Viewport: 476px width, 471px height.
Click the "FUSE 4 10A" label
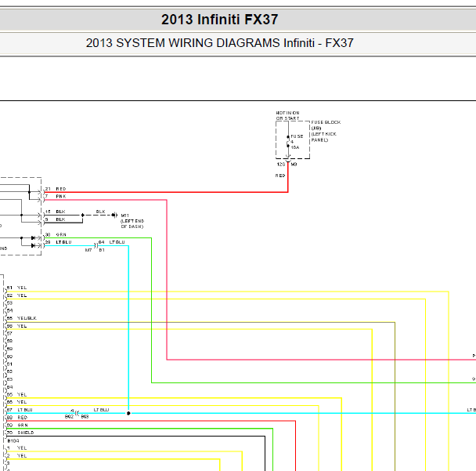tap(297, 142)
